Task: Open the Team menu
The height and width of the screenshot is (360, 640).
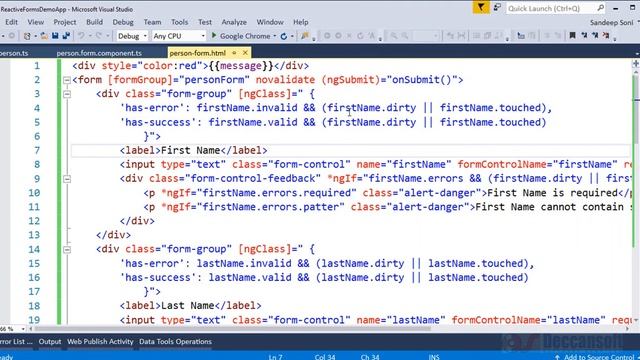Action: click(x=152, y=22)
